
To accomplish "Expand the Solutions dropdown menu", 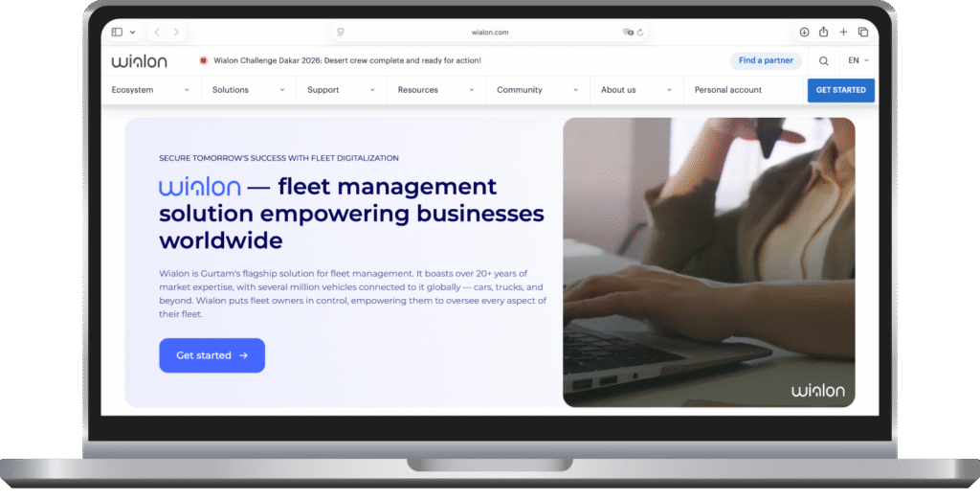I will pos(249,90).
